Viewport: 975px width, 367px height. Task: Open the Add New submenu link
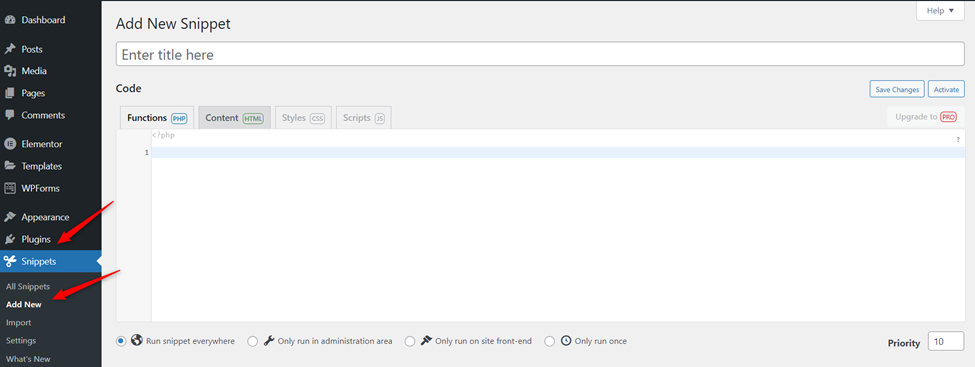24,305
